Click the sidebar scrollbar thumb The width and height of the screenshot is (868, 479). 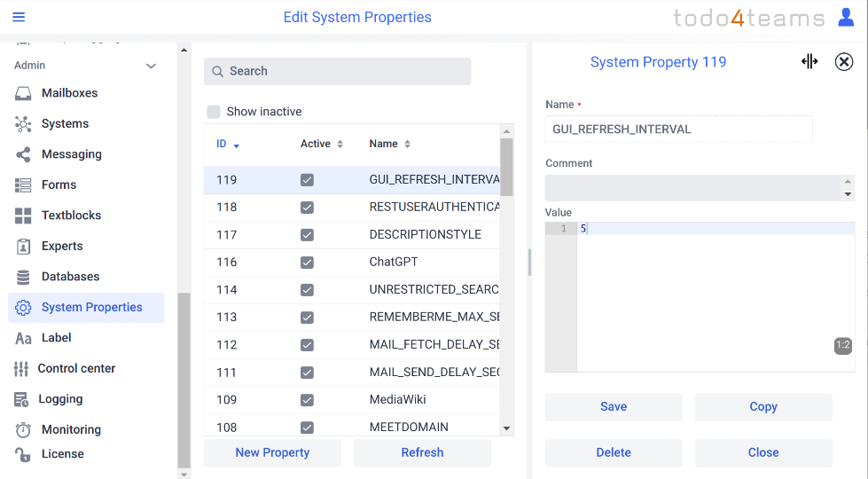coord(184,380)
